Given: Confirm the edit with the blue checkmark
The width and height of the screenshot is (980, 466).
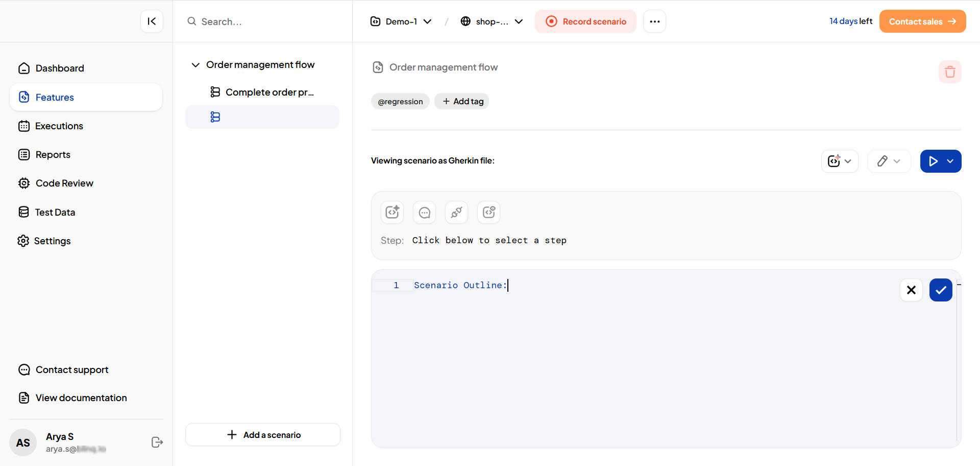Looking at the screenshot, I should (x=940, y=290).
